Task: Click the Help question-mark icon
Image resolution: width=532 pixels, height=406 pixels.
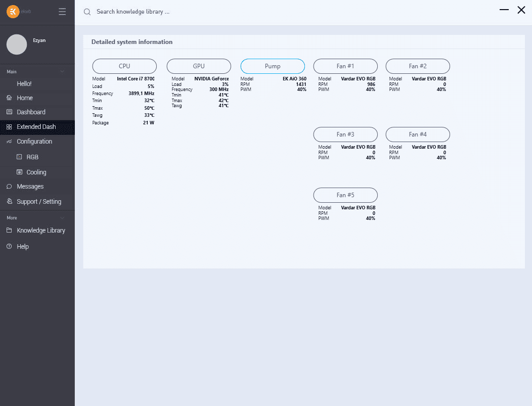Action: point(9,246)
